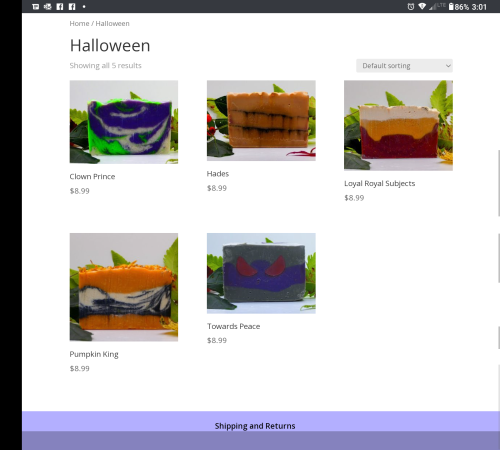Viewport: 500px width, 450px height.
Task: Click the $8.99 price under Loyal Royal Subjects
Action: [x=354, y=198]
